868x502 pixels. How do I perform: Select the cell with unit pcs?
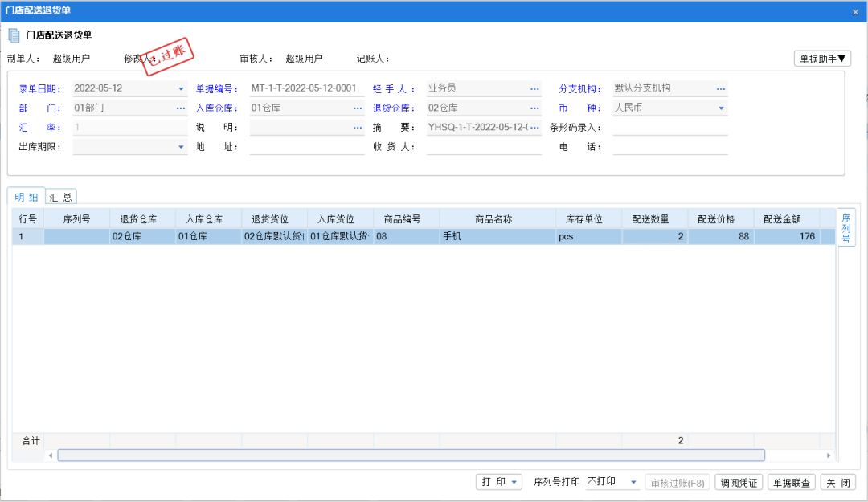tap(589, 236)
